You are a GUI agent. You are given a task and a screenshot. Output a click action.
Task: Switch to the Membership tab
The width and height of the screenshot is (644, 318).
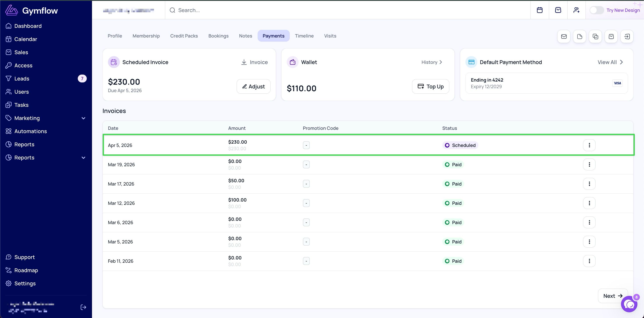(x=146, y=36)
